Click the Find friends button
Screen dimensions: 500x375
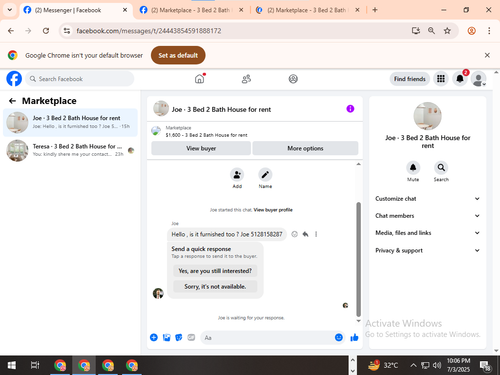(410, 79)
